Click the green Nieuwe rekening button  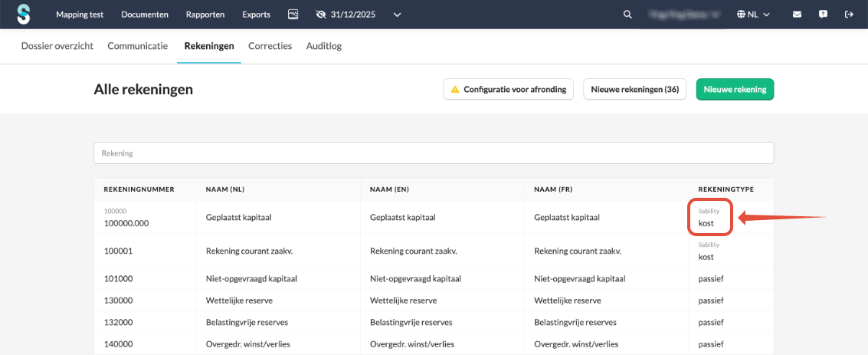[735, 89]
